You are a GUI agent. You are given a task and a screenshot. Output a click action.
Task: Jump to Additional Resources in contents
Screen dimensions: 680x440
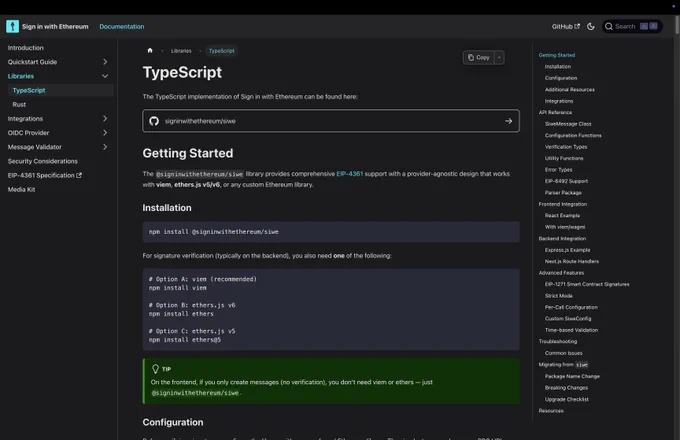tap(570, 90)
